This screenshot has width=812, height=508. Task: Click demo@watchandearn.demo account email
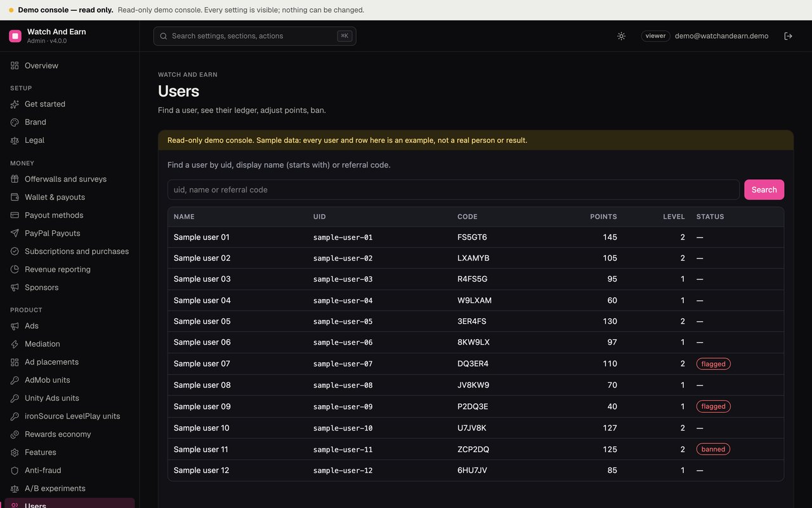click(x=721, y=36)
